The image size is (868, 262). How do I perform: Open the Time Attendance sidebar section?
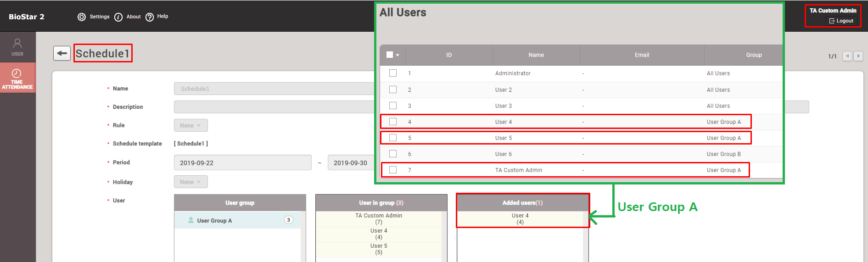17,78
